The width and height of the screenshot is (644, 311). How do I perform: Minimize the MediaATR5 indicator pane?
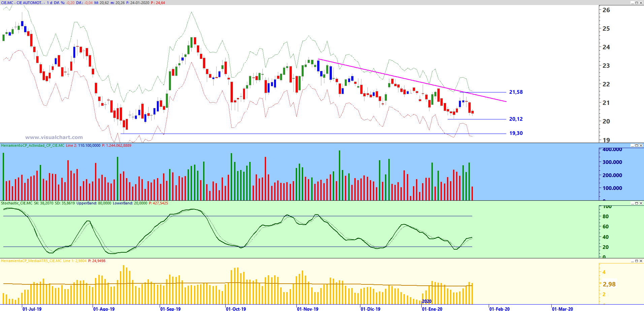[x=632, y=261]
